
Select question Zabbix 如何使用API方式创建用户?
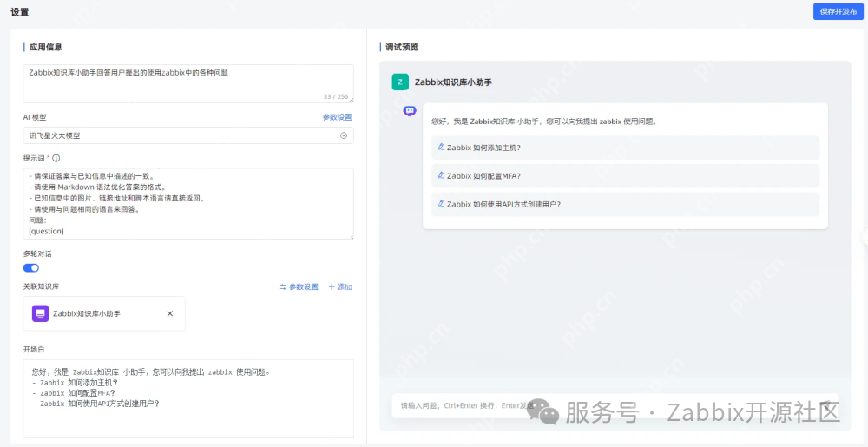(625, 204)
